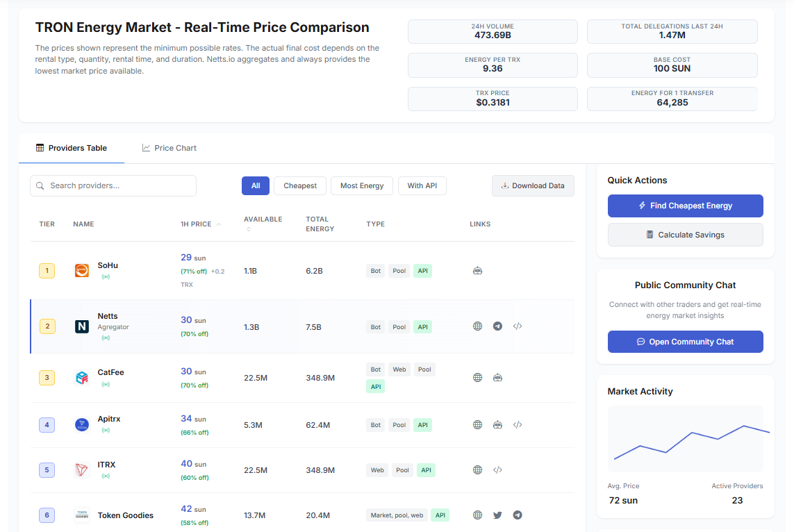Open SoHu's bot link icon
Viewport: 794px width, 532px height.
(477, 271)
